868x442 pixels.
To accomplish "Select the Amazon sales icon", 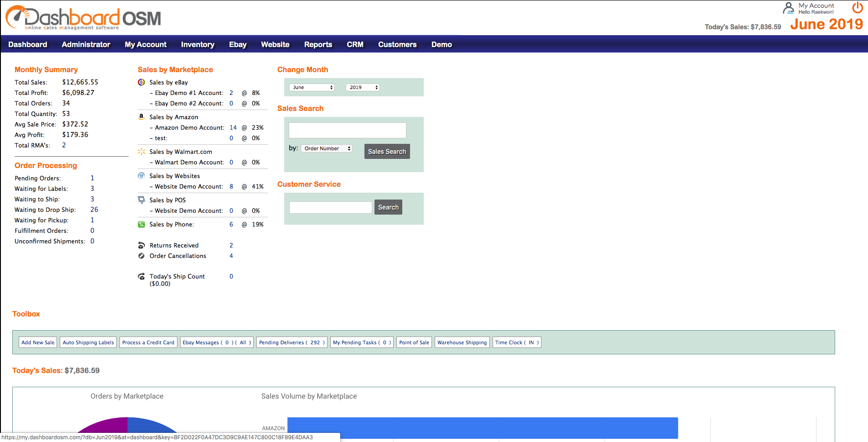I will (x=141, y=117).
